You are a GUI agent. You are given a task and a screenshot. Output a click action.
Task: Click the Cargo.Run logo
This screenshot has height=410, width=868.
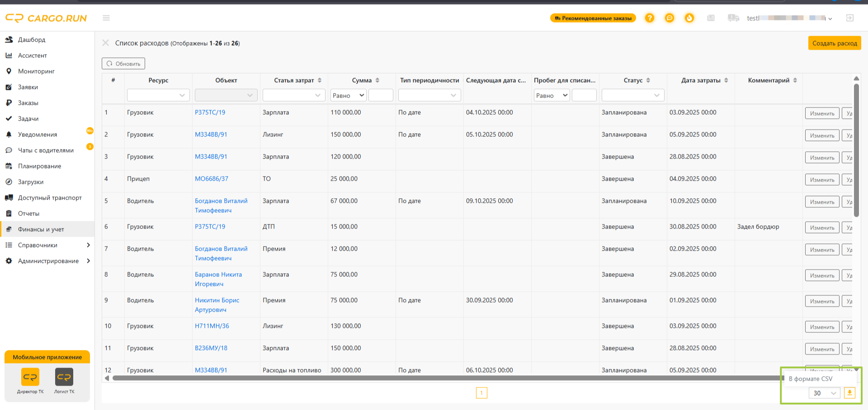coord(46,18)
